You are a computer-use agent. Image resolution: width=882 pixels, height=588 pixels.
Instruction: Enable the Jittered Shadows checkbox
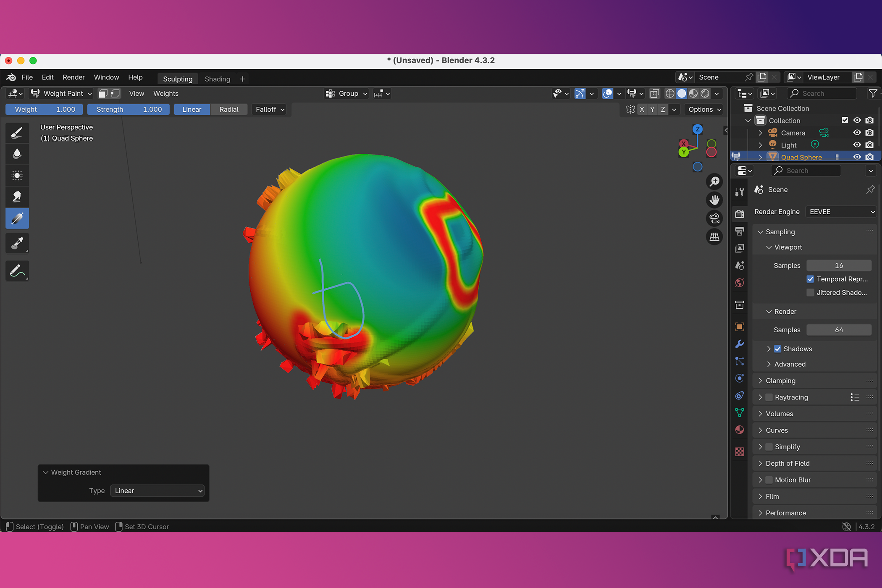(811, 293)
